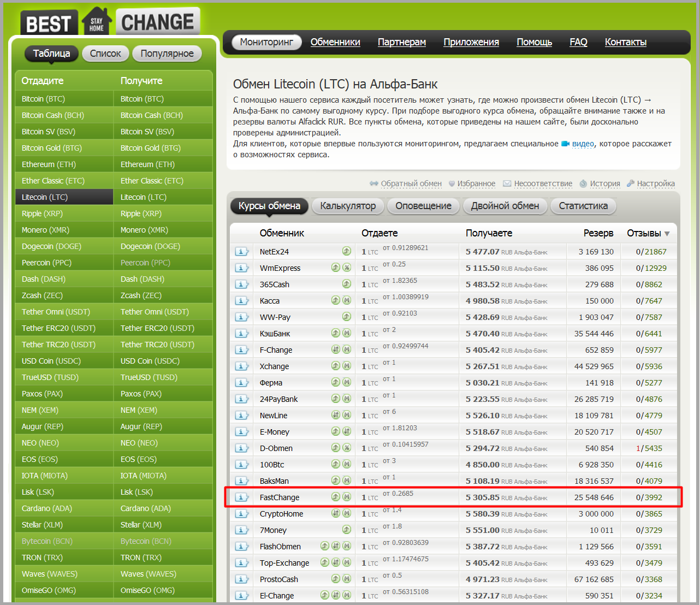Open the BaksMan exchanger name
700x605 pixels.
[274, 481]
